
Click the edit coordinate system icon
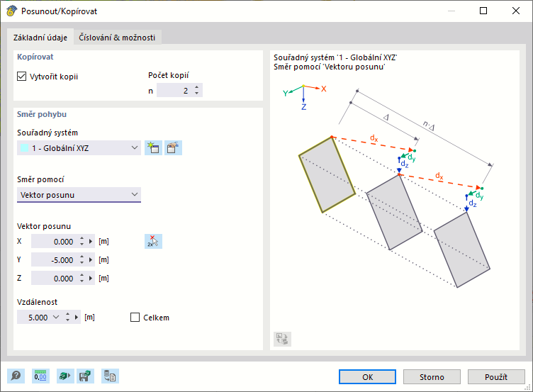click(x=174, y=148)
